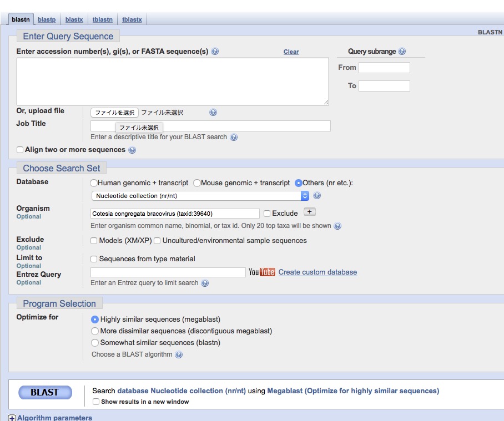This screenshot has height=421, width=504.
Task: Click inside the FASTA query sequence textarea
Action: click(x=173, y=82)
